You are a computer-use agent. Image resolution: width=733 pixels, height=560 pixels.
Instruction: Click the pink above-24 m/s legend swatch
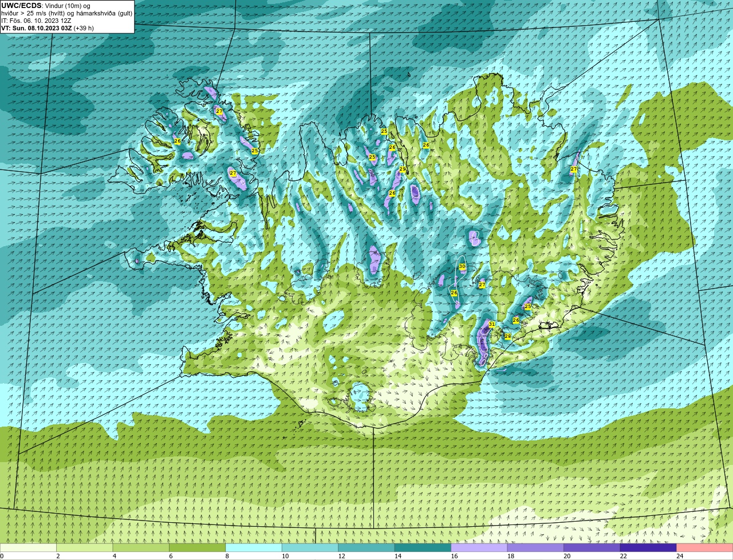click(x=705, y=547)
